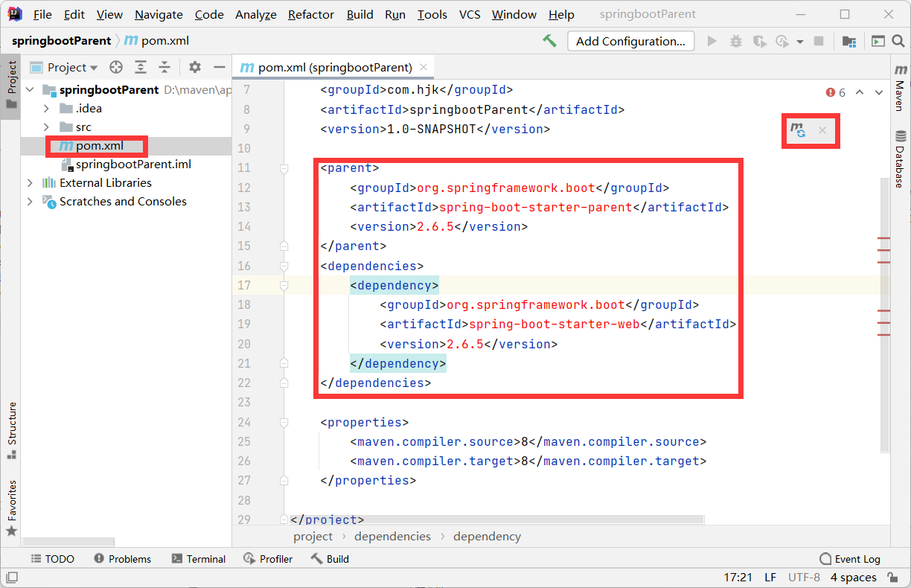Change the 4 spaces indent setting
911x588 pixels.
pos(854,578)
